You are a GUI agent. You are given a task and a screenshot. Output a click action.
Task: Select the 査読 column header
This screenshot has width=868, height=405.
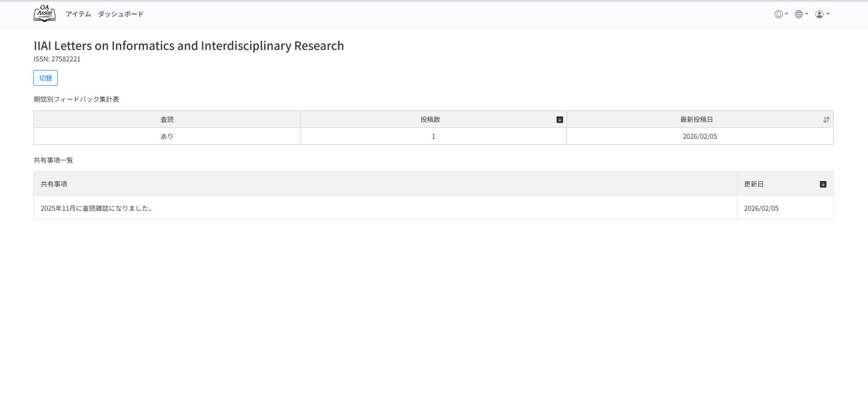pyautogui.click(x=167, y=120)
